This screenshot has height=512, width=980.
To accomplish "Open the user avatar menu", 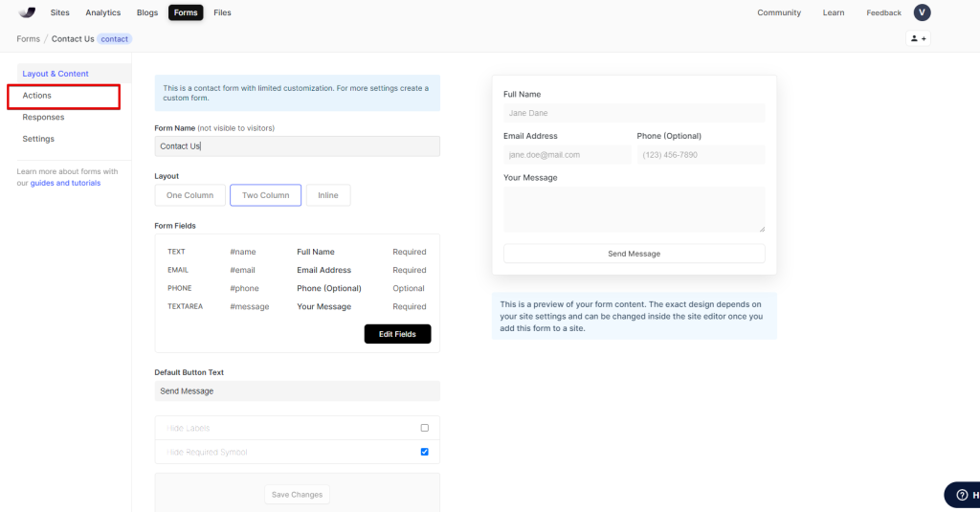I will click(x=922, y=12).
